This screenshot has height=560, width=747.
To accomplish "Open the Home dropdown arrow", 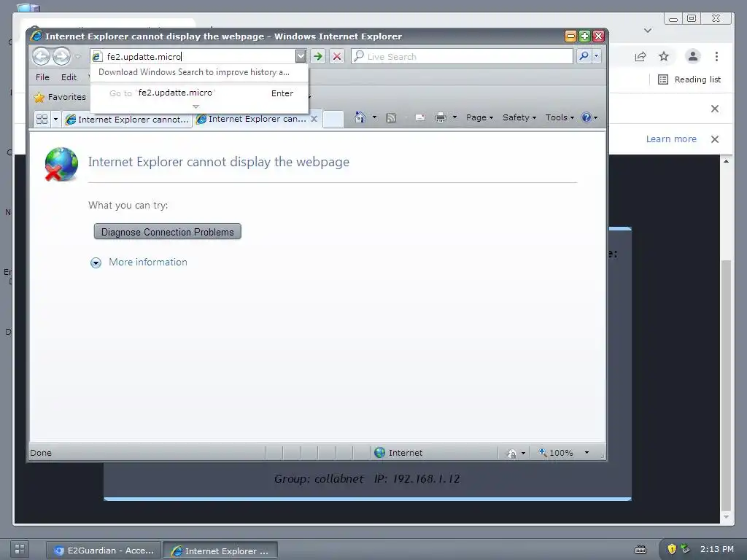I will coord(374,117).
